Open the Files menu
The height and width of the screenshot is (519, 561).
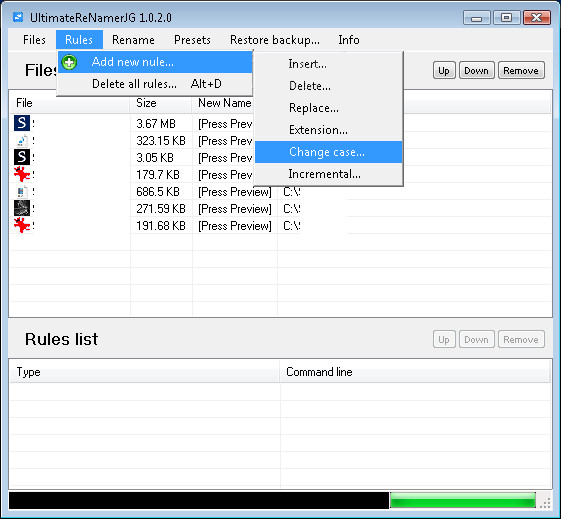34,40
